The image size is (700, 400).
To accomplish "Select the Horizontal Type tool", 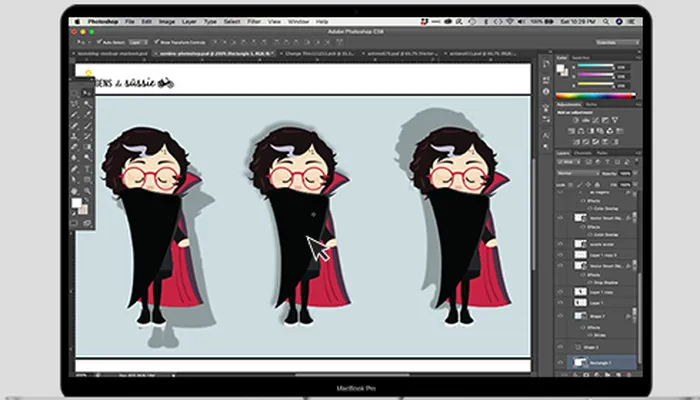I will pyautogui.click(x=87, y=169).
